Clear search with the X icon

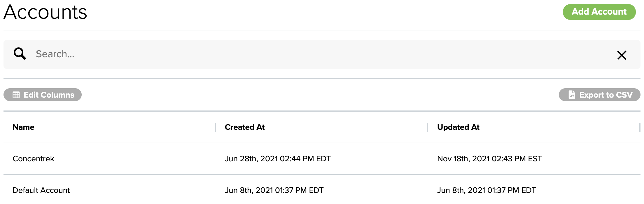click(x=622, y=55)
